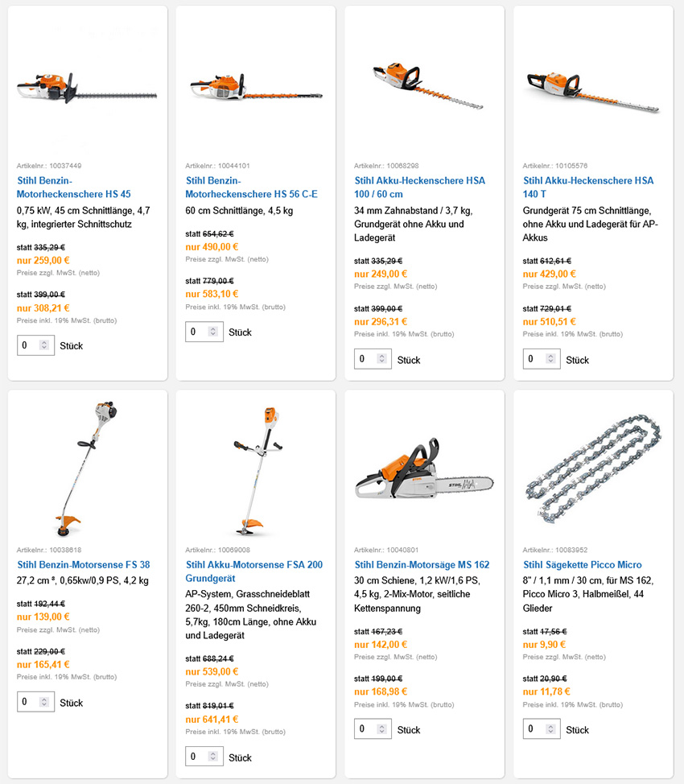Click the HSA 140 T product image

(593, 87)
